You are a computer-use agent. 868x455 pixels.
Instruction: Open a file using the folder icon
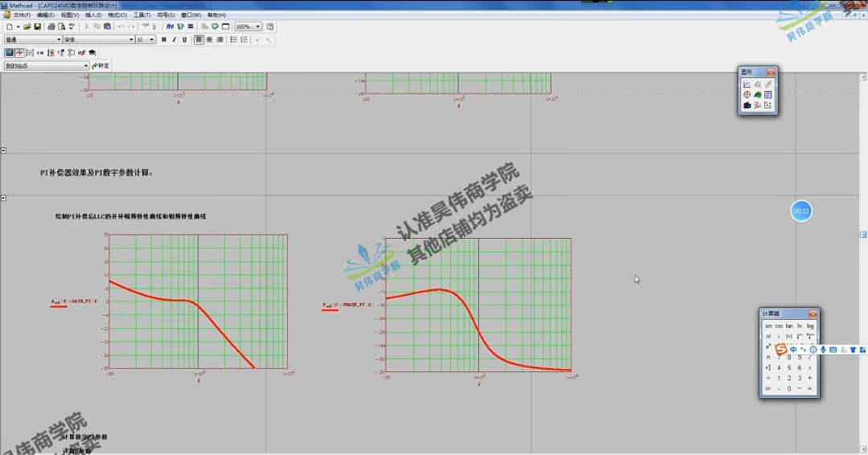tap(27, 27)
